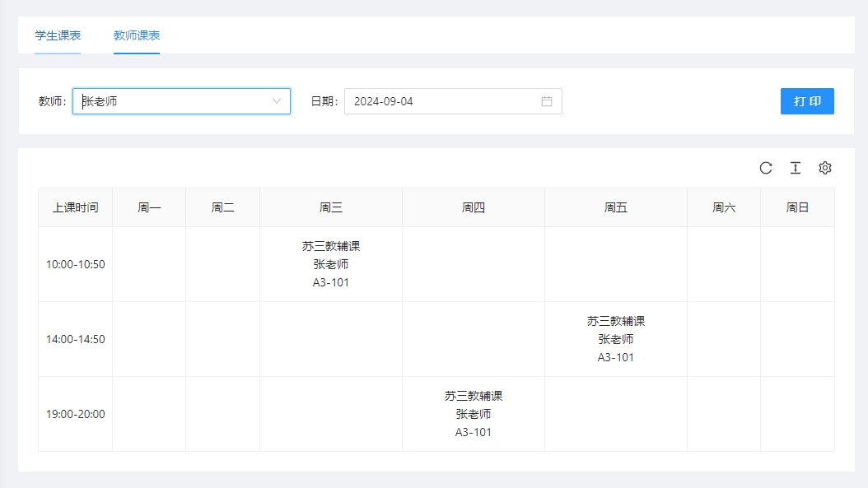Select the 19:00-20:00 time slot label

click(x=76, y=414)
